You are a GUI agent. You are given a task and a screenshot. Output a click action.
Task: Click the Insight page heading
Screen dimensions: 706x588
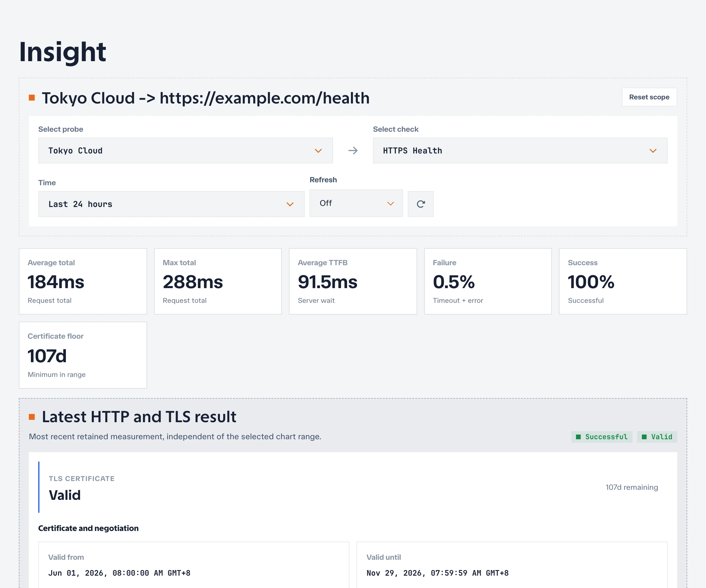click(x=63, y=52)
